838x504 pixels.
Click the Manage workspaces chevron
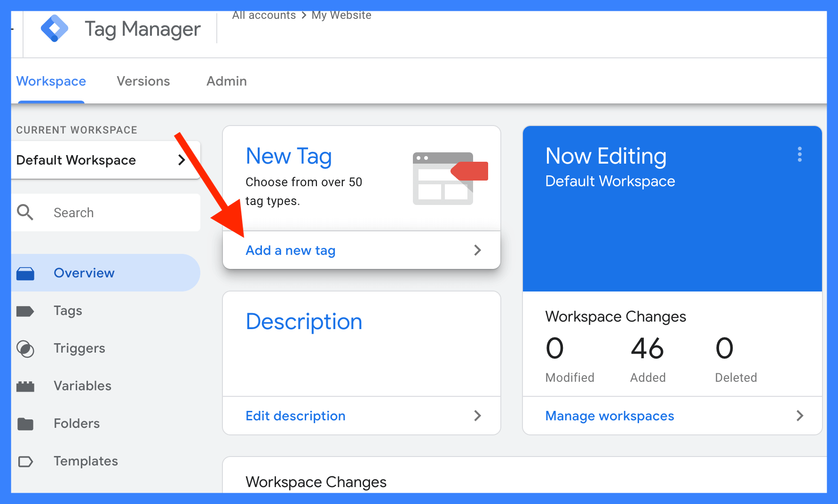(x=800, y=416)
